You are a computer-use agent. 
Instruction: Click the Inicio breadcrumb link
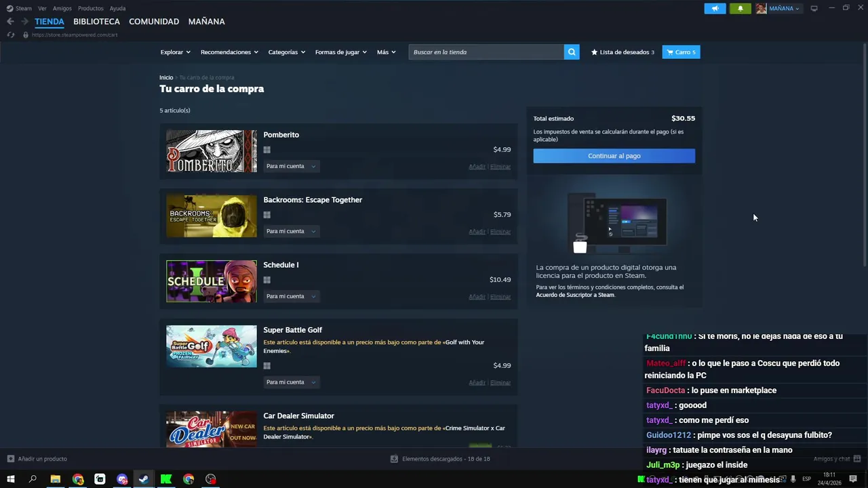coord(166,77)
